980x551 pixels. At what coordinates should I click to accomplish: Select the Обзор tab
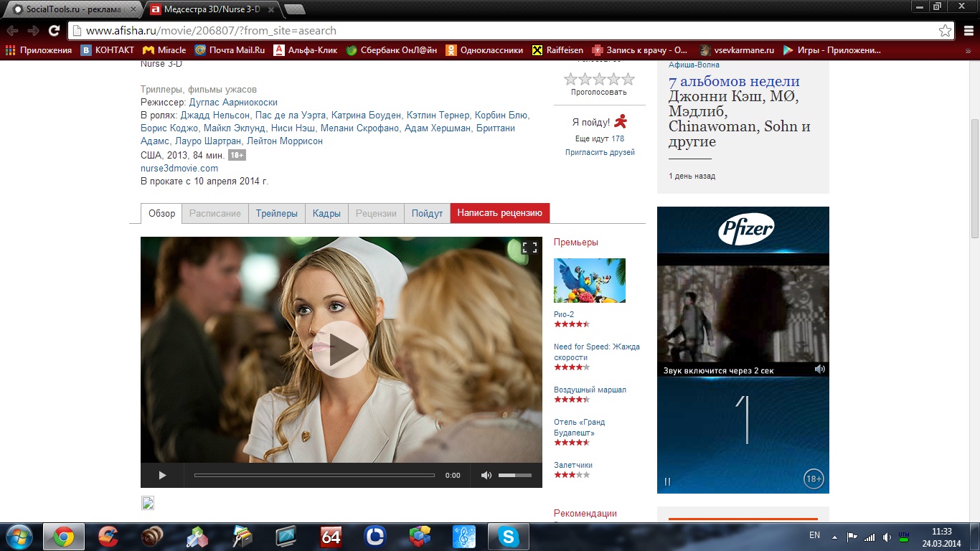(161, 213)
